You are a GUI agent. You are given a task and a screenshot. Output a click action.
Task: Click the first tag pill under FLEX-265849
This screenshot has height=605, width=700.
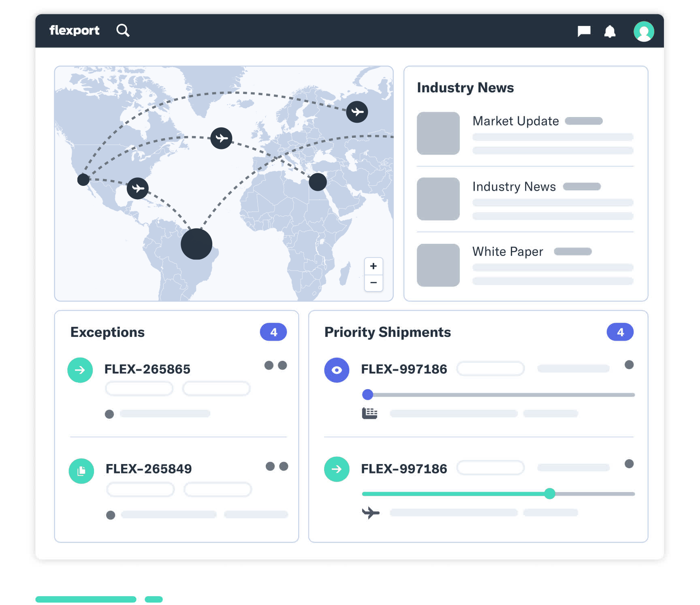pyautogui.click(x=140, y=489)
